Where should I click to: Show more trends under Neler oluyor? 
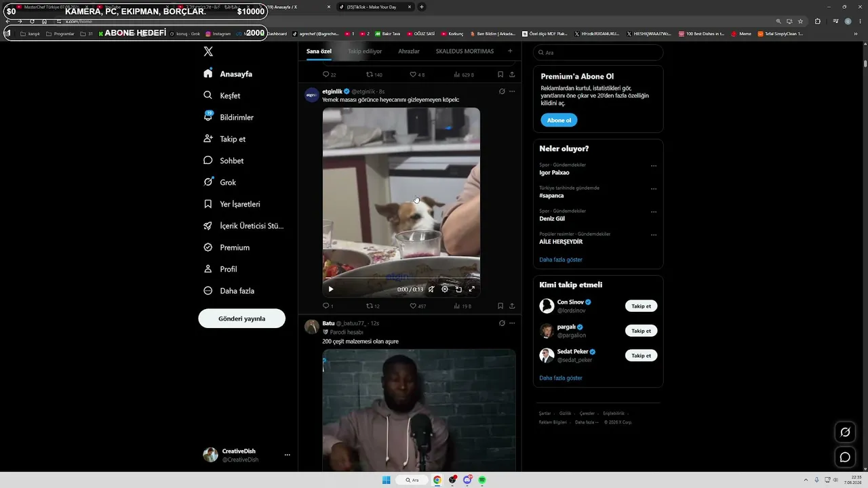point(561,260)
